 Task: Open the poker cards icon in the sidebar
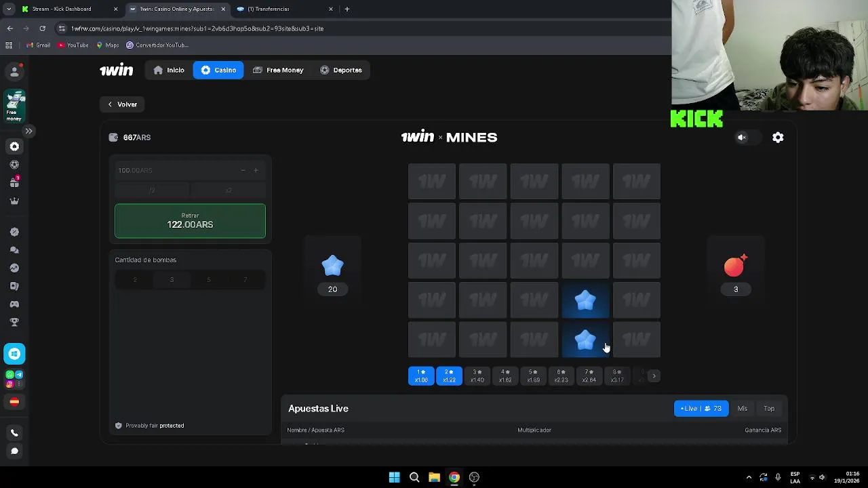pos(14,286)
